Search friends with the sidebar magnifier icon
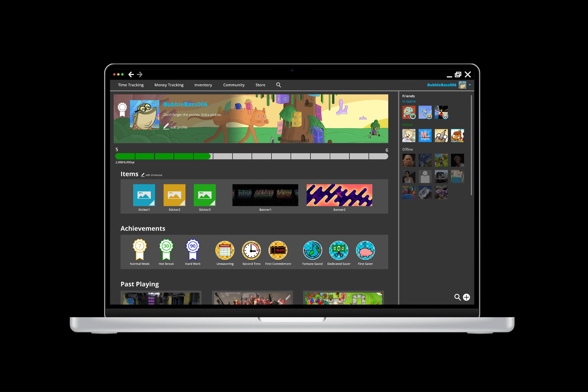The width and height of the screenshot is (588, 392). click(458, 297)
